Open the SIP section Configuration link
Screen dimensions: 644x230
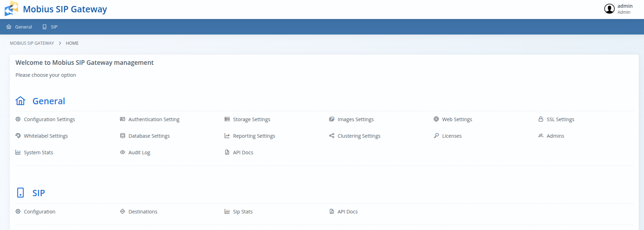click(39, 212)
